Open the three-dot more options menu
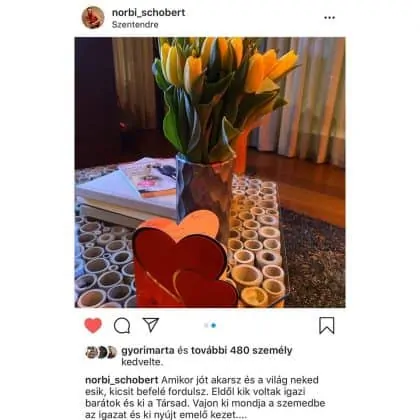 (329, 18)
